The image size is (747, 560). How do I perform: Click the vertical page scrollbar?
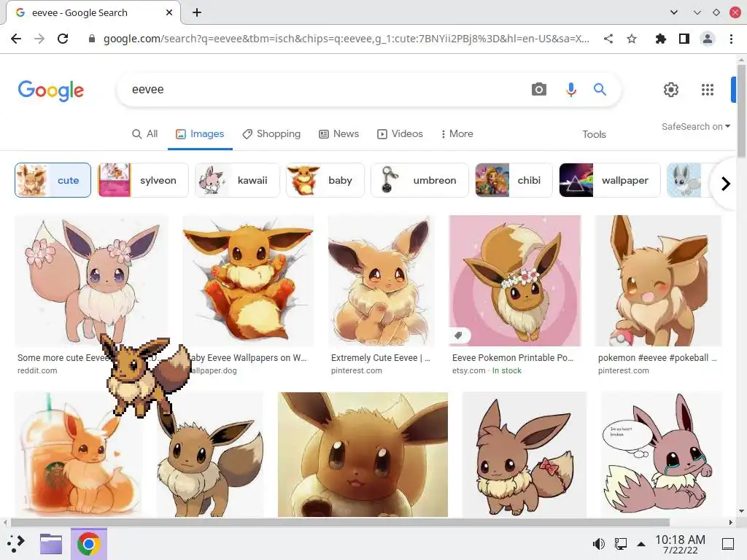(x=741, y=111)
